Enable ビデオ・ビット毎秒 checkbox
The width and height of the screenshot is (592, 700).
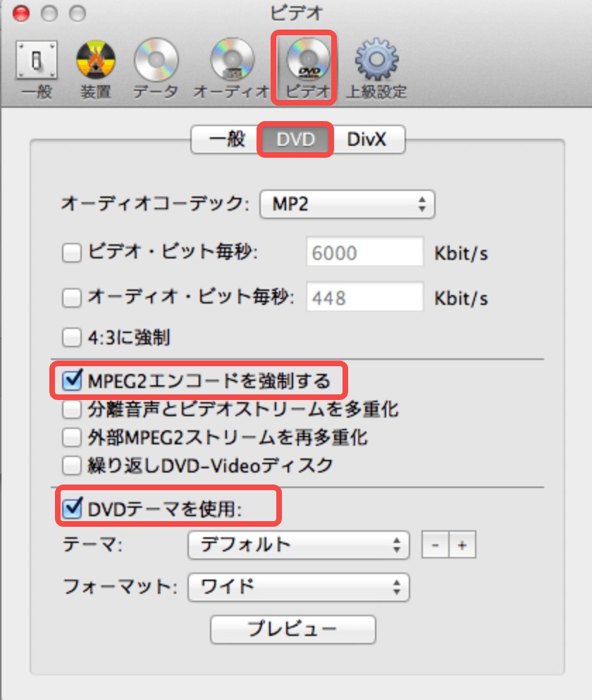(71, 253)
